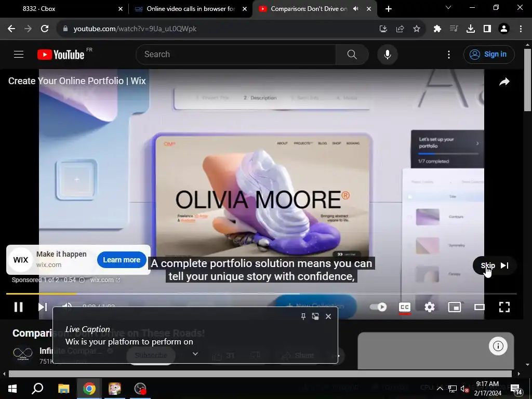Show hidden system tray icons

click(440, 389)
